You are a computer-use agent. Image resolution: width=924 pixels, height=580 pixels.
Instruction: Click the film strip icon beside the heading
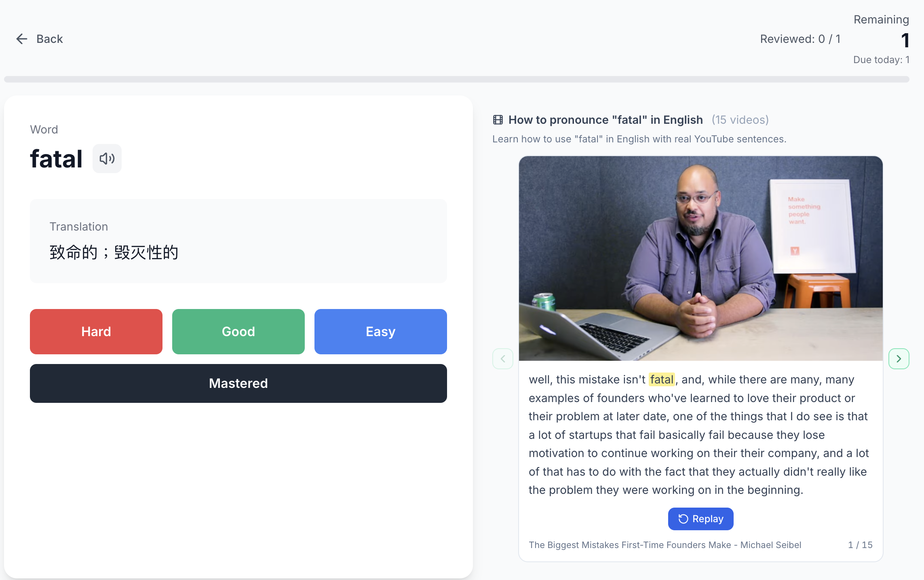click(x=498, y=120)
